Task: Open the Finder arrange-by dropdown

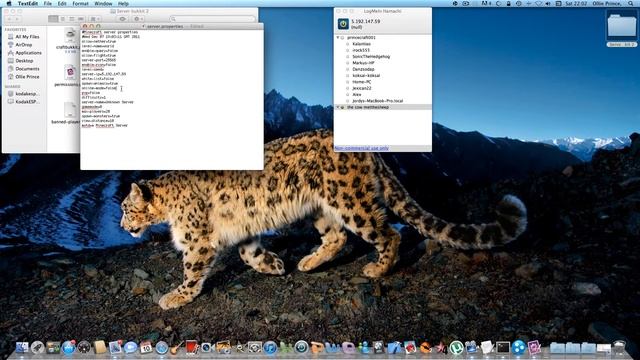Action: (x=95, y=19)
